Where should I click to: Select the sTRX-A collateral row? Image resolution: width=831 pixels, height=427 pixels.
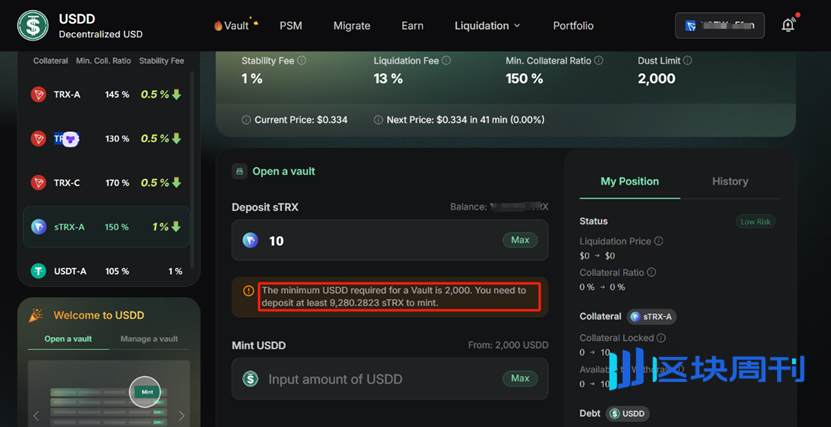point(107,227)
